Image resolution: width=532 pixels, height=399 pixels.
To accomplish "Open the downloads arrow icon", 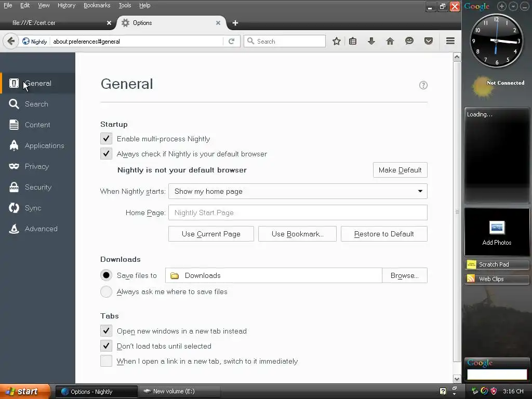I will [x=371, y=42].
